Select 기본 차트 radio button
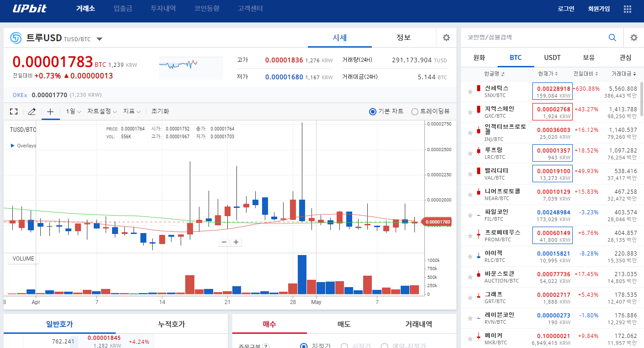644x348 pixels. click(x=373, y=111)
